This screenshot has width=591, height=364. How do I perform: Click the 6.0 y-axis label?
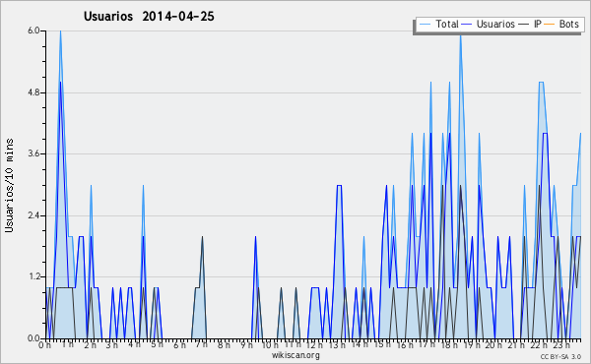[33, 30]
